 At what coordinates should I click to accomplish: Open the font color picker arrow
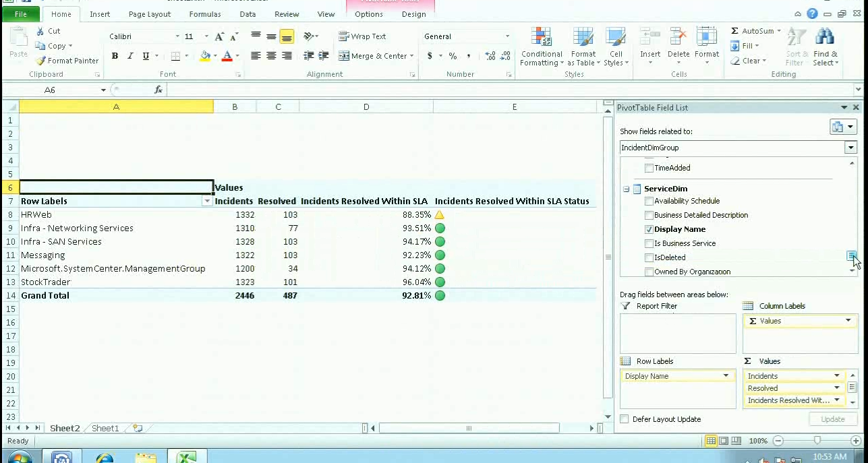[237, 56]
